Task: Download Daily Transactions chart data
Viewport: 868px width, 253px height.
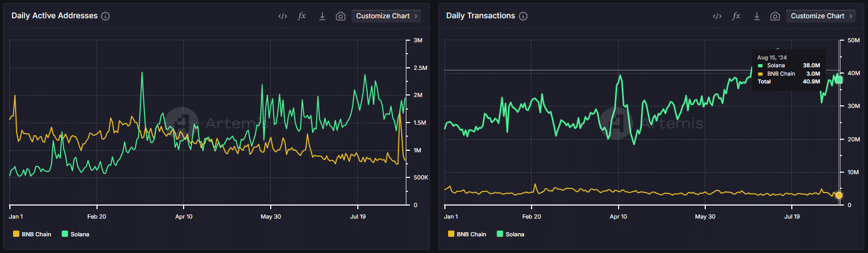Action: click(757, 16)
